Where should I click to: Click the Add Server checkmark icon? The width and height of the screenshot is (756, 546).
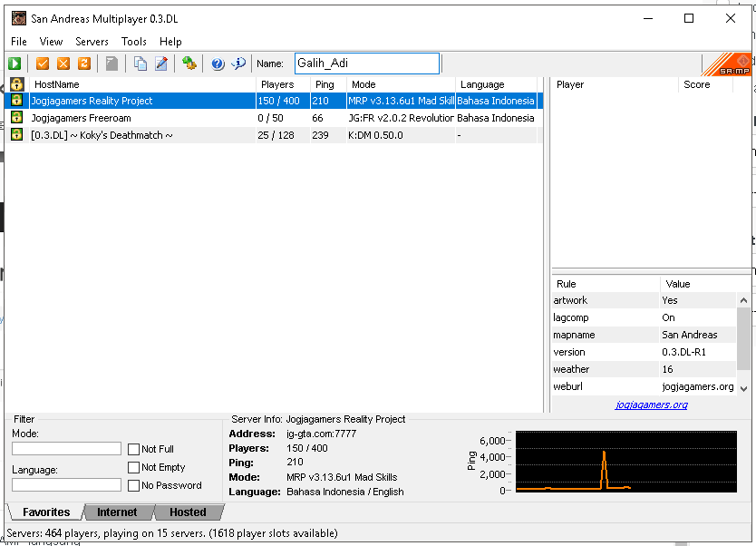click(x=43, y=63)
